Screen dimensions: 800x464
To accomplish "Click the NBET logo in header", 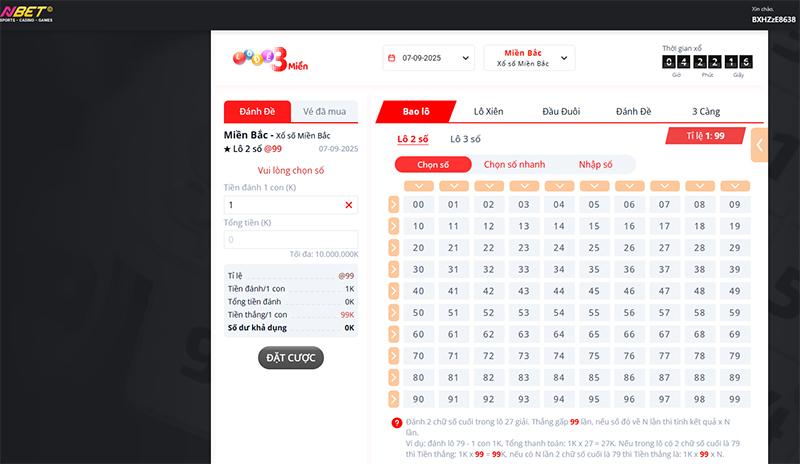I will (27, 12).
